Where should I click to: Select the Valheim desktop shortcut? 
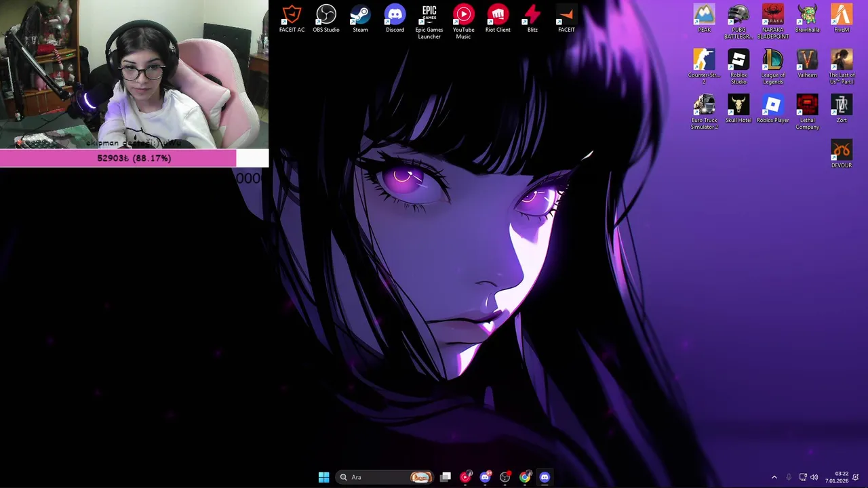point(807,64)
